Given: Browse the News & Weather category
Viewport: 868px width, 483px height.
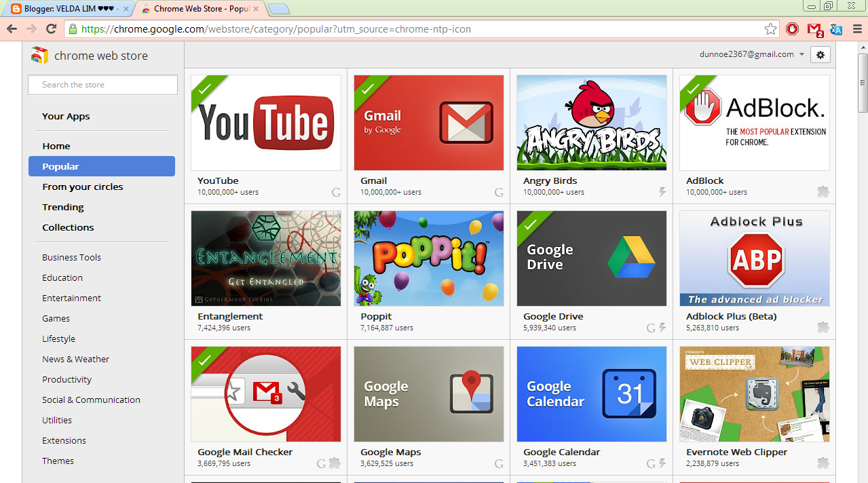Looking at the screenshot, I should coord(75,359).
